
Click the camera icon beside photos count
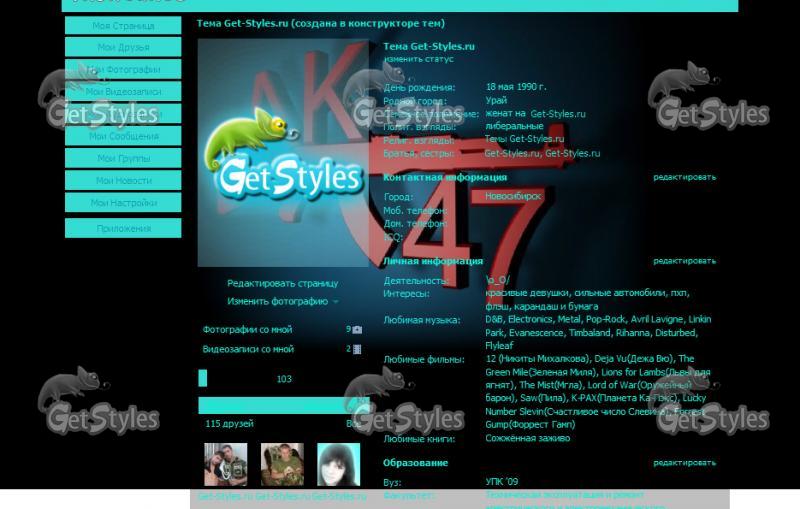(357, 329)
